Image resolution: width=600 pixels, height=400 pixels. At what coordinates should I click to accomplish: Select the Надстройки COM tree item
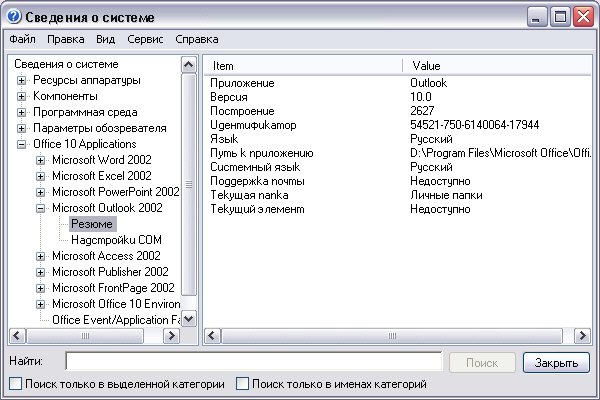(x=116, y=240)
